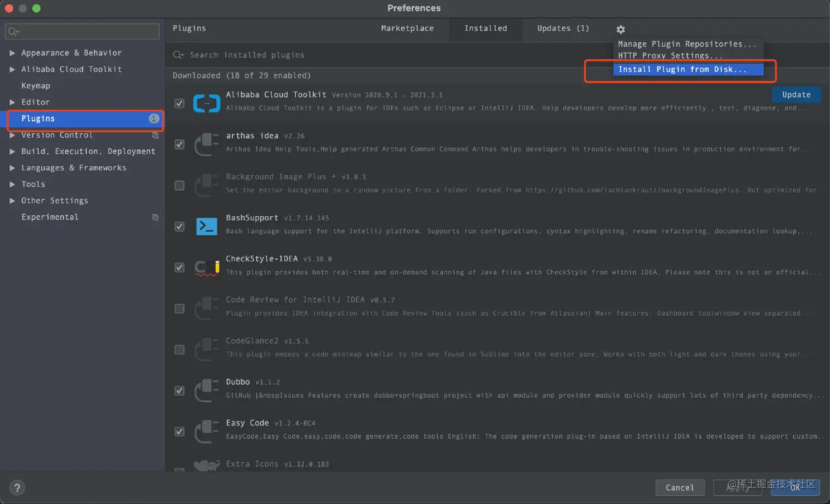
Task: Click the Code Review for IntelliJ IDEA icon
Action: pyautogui.click(x=206, y=309)
